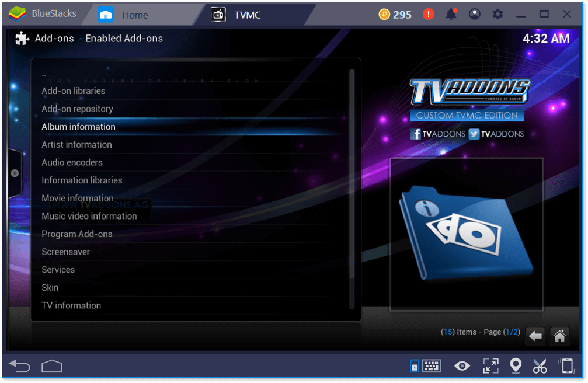The height and width of the screenshot is (383, 588).
Task: Select Album information
Action: 192,127
